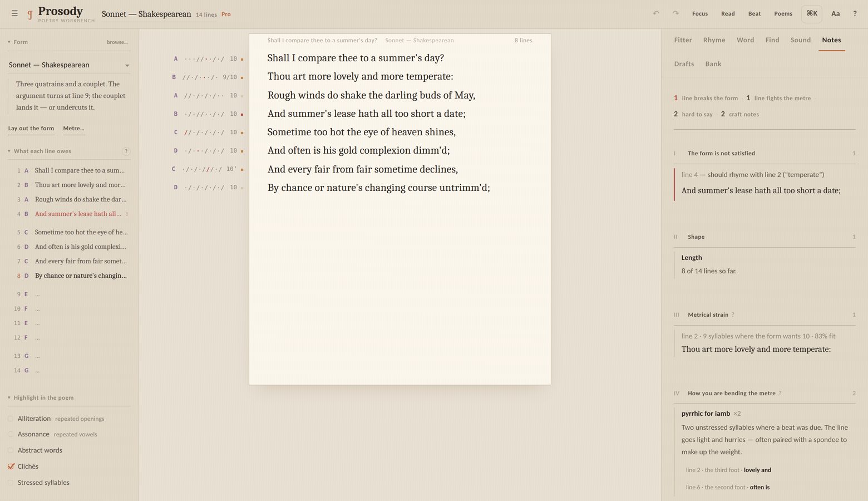Collapse The form is not satisfied section
The image size is (868, 501).
coord(765,153)
